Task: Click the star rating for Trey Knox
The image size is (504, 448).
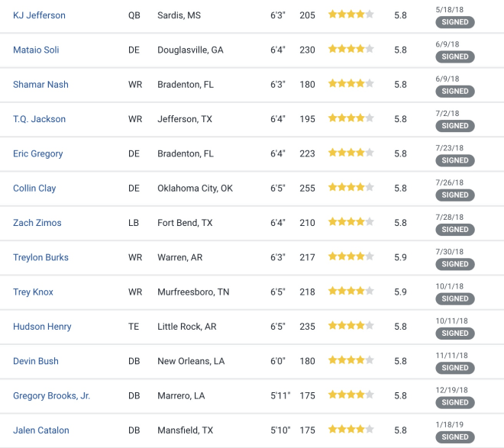Action: (x=351, y=291)
